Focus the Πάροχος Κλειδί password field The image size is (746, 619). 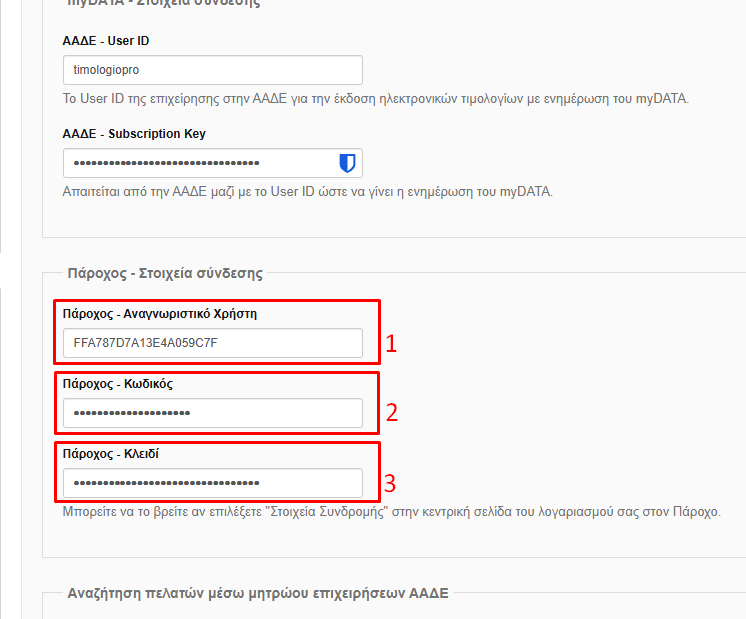click(213, 483)
